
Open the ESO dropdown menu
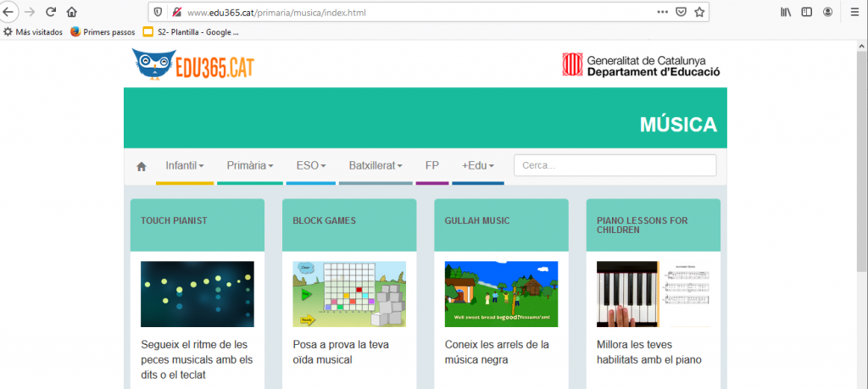tap(310, 165)
